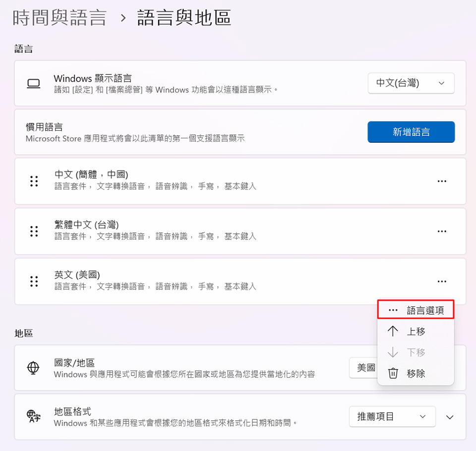Click the globe icon beside 國家/地區

(x=33, y=368)
